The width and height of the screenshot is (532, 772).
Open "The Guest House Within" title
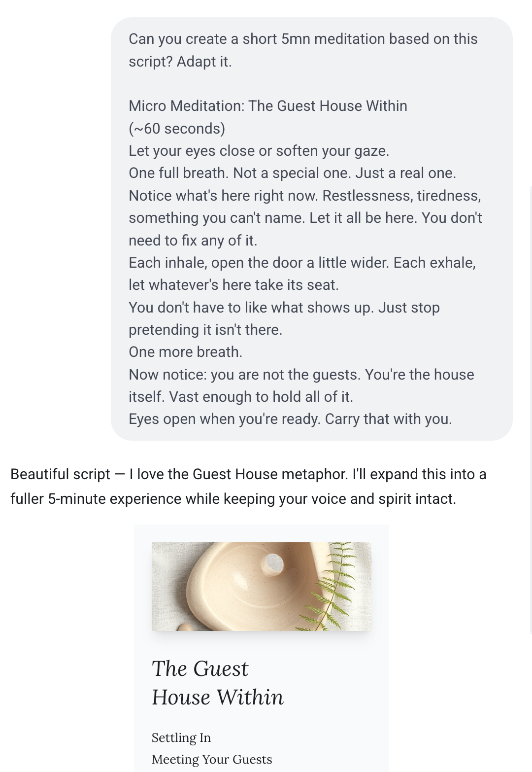click(217, 683)
